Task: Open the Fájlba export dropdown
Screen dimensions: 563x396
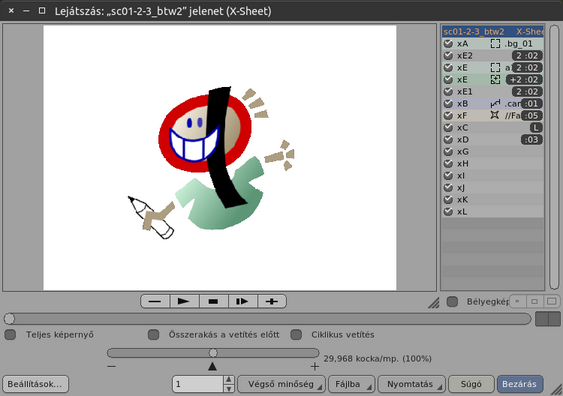Action: [x=352, y=384]
